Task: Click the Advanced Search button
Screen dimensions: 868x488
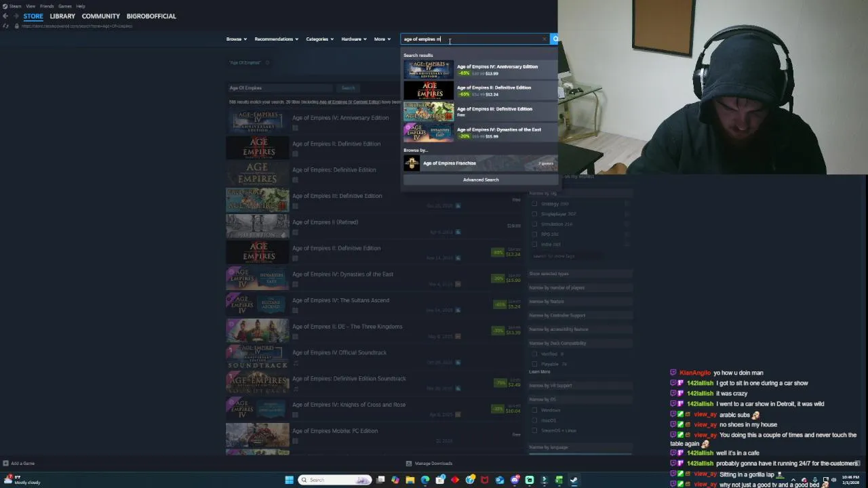Action: point(481,180)
